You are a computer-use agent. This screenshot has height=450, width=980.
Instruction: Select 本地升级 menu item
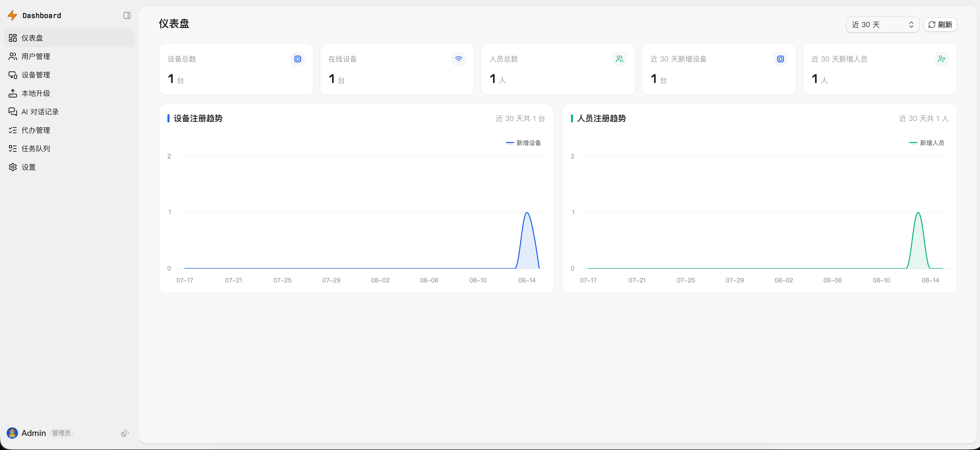70,93
